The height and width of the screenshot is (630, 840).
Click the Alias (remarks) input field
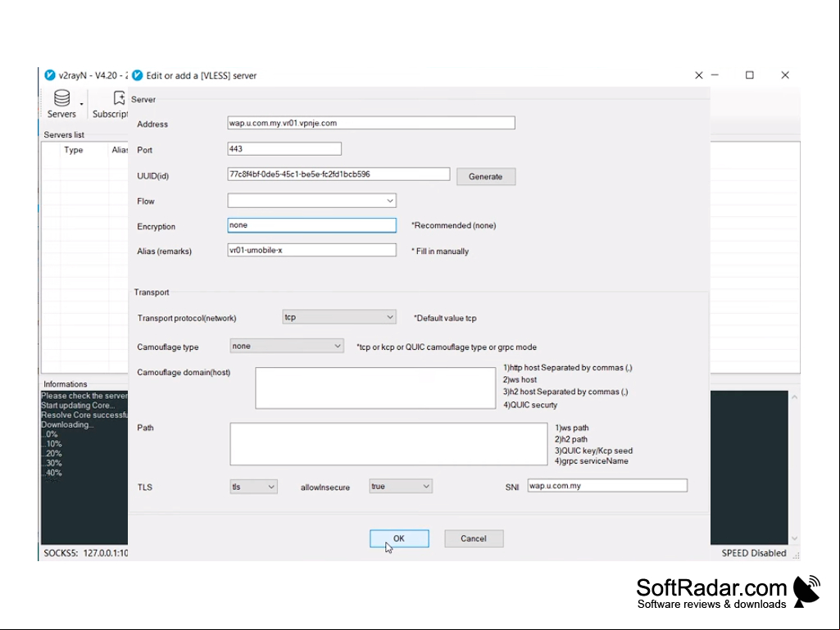(x=311, y=250)
